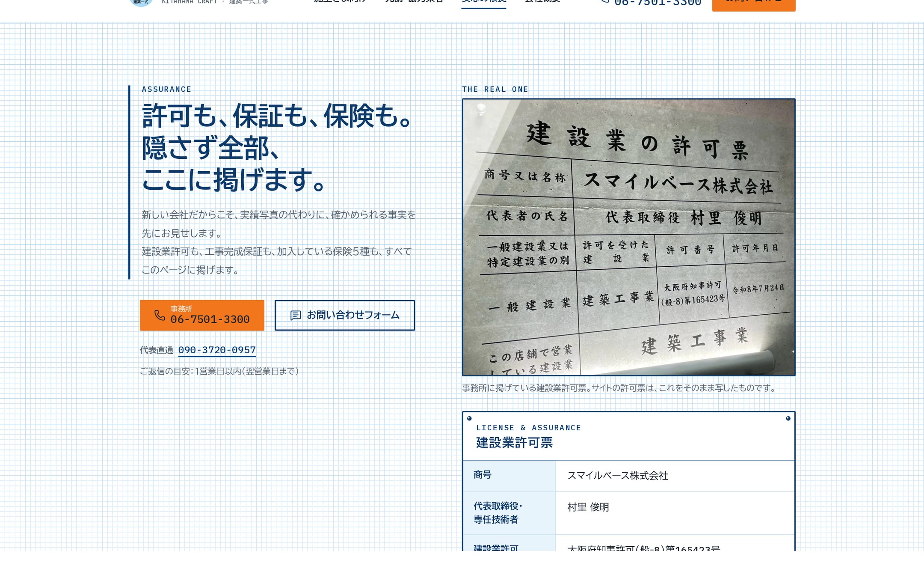924x578 pixels.
Task: Open the お問い合わせフォーム button
Action: 345,315
